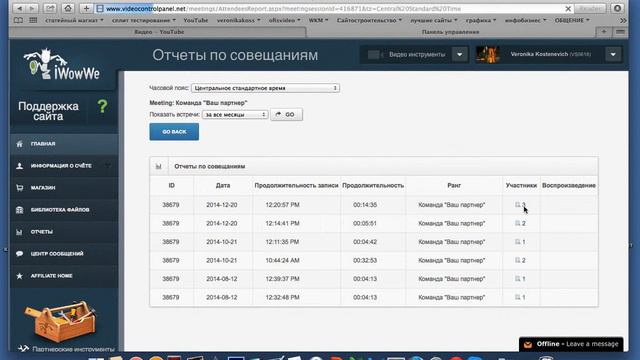Expand the Видео инструменты dropdown arrow
Viewport: 640px width, 360px height.
coord(460,54)
